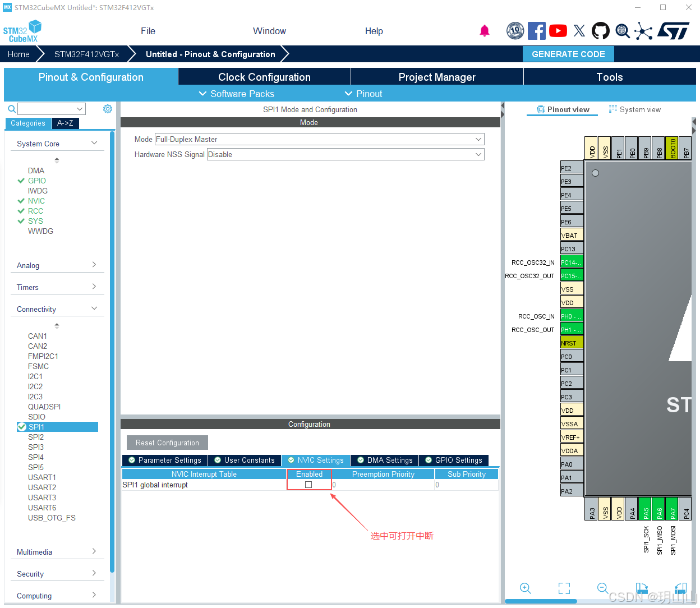Viewport: 700px width, 608px height.
Task: Open the DMA Settings tab
Action: click(385, 460)
